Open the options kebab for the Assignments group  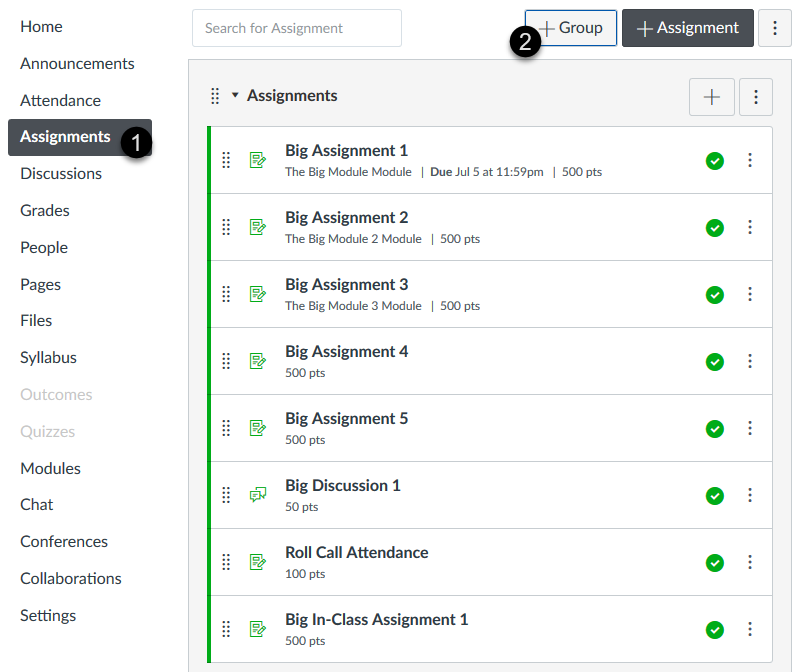755,97
